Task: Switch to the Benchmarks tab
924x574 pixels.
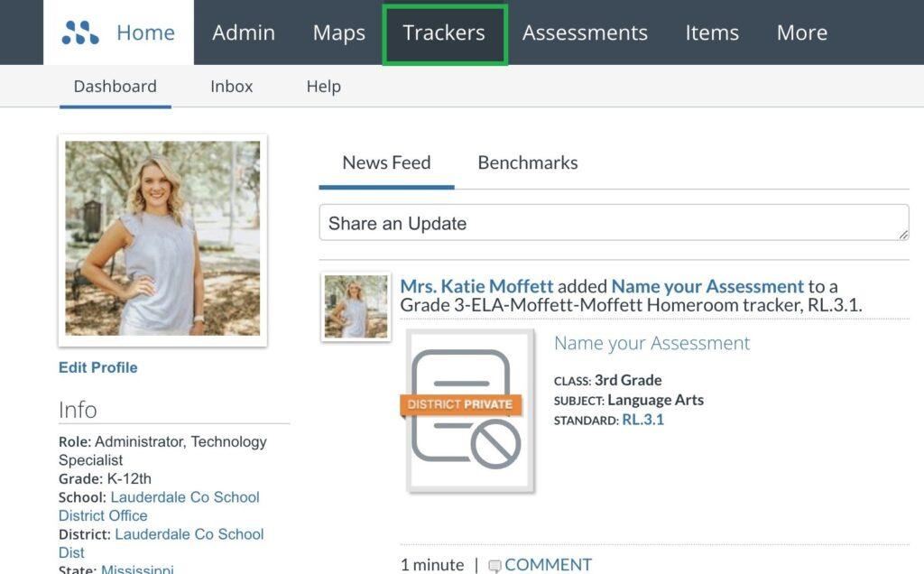Action: coord(528,162)
